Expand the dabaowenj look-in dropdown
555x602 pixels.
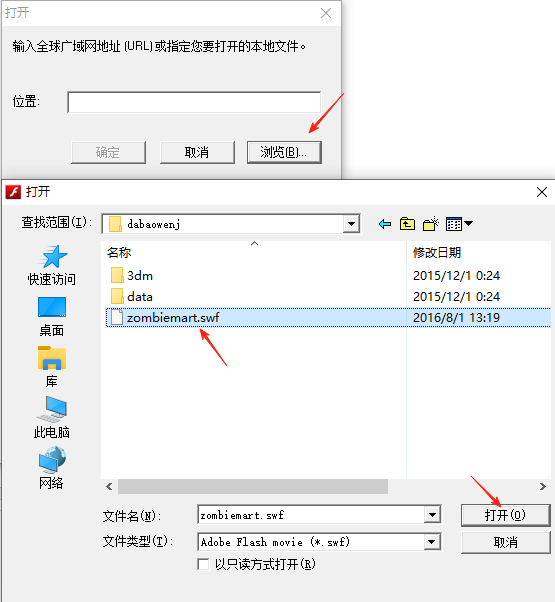coord(351,224)
